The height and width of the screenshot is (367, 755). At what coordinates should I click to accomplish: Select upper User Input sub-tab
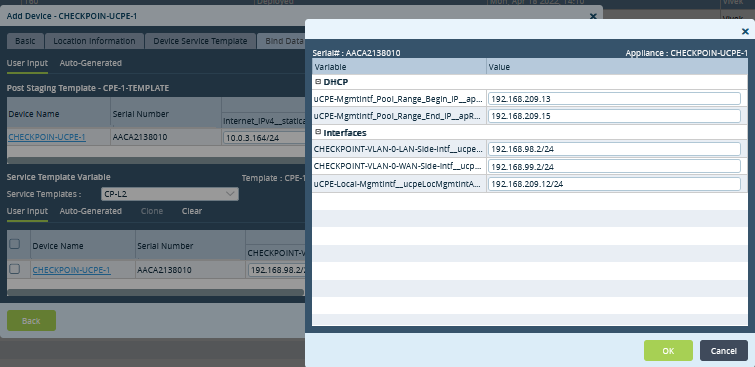[x=27, y=63]
